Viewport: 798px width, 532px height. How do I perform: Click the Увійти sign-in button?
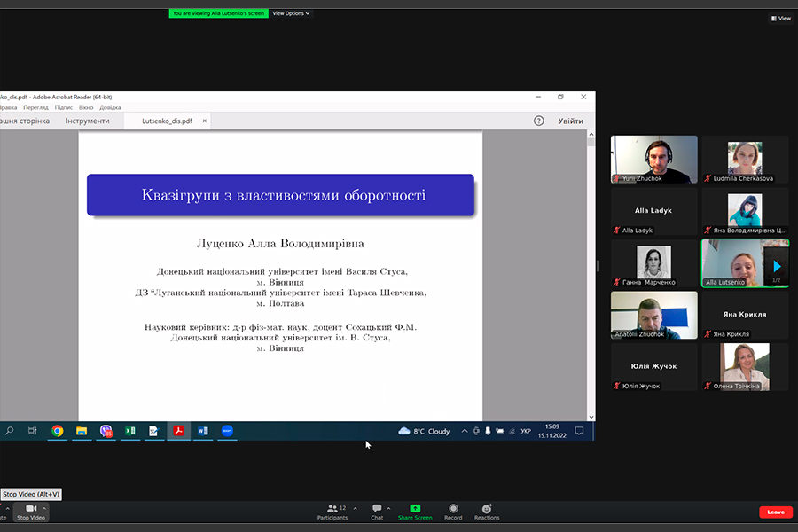pyautogui.click(x=570, y=121)
